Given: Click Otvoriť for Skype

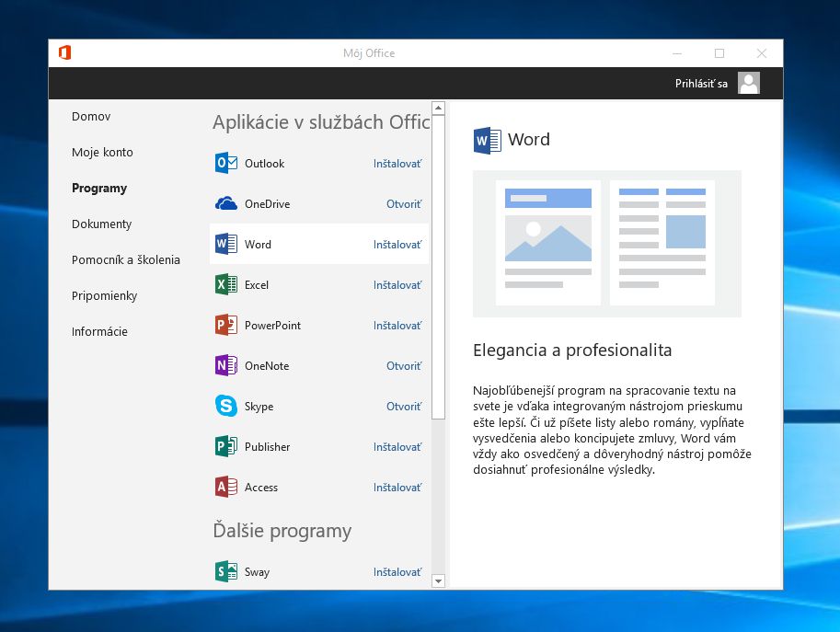Looking at the screenshot, I should coord(404,406).
